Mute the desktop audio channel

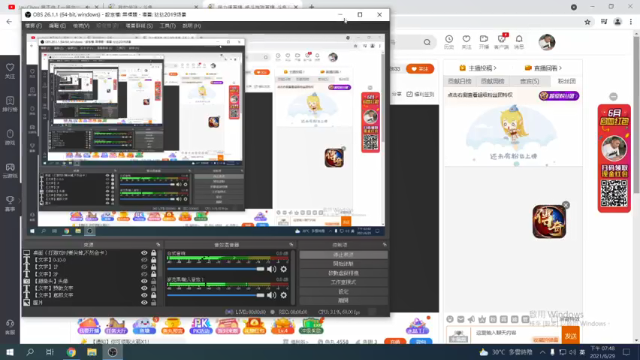[271, 269]
